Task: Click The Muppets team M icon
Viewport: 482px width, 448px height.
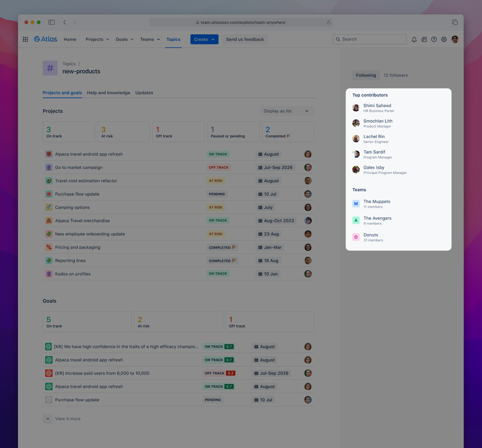Action: [x=356, y=204]
